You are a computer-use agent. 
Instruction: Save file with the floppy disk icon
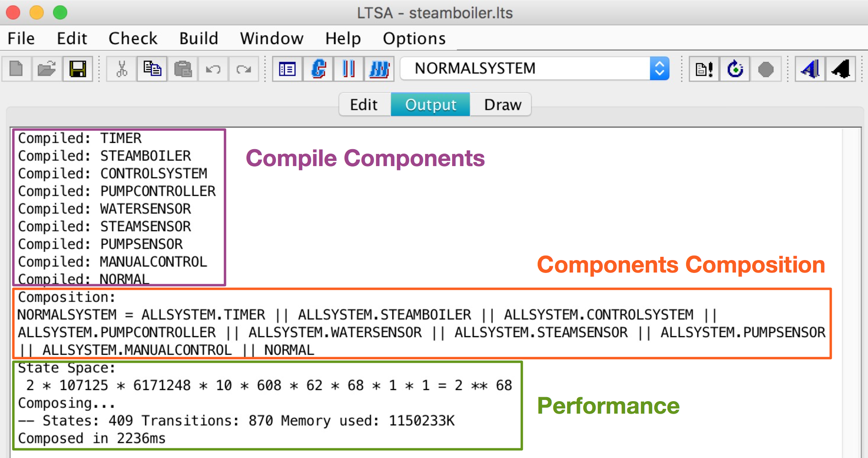click(x=77, y=69)
